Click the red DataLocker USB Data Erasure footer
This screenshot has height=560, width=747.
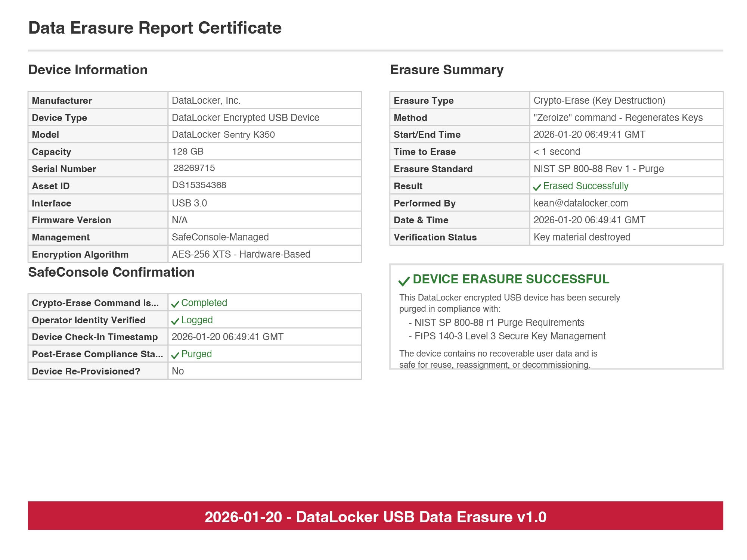[375, 516]
